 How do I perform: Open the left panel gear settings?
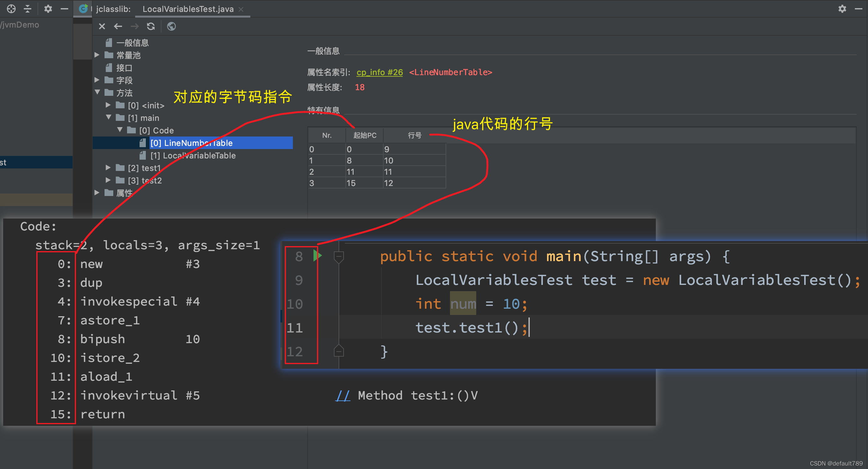48,9
